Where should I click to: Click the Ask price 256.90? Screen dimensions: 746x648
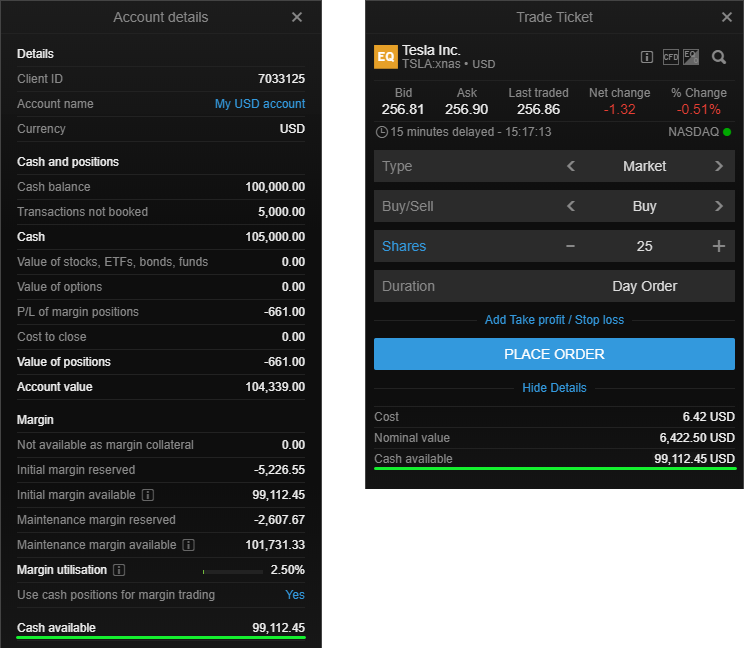(466, 109)
